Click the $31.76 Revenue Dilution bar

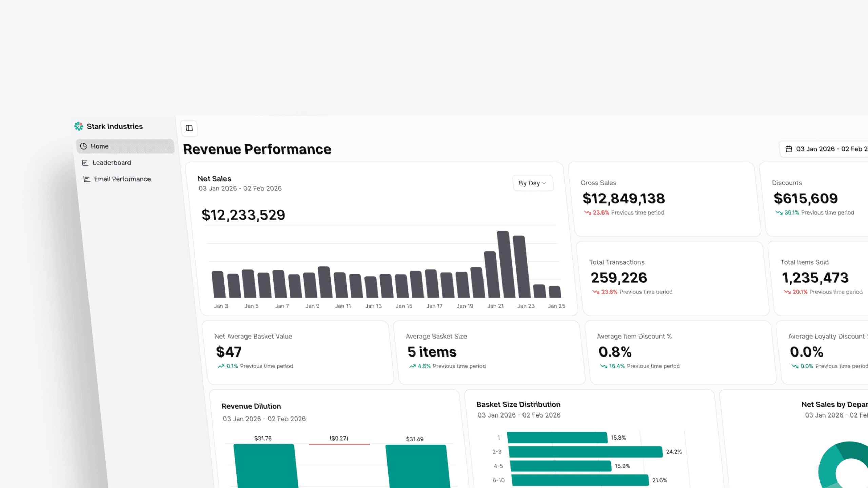click(x=266, y=466)
